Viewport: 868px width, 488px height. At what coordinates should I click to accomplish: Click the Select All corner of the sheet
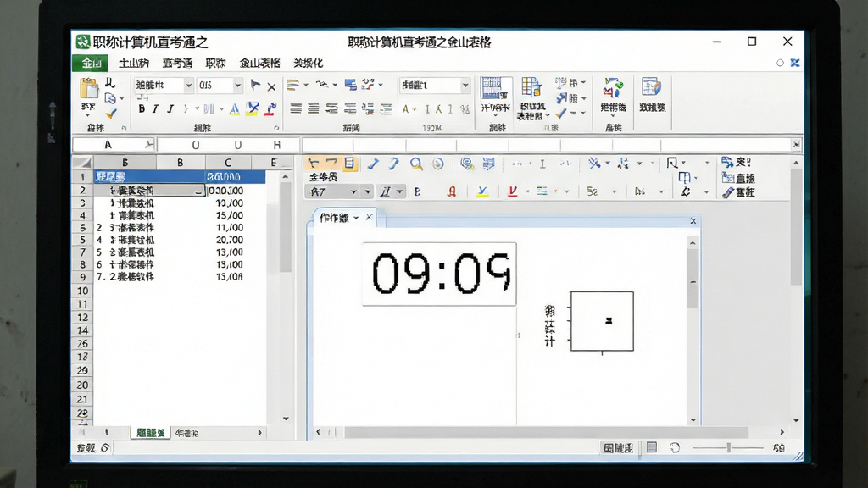(82, 163)
